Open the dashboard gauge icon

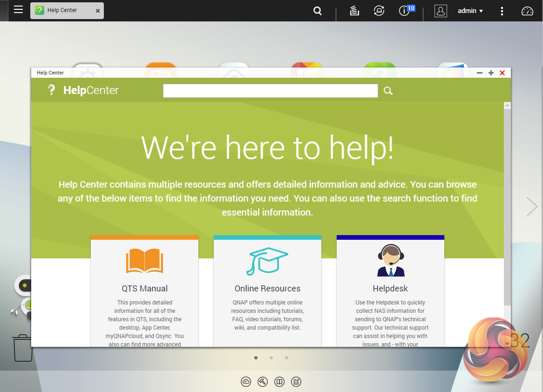(527, 11)
